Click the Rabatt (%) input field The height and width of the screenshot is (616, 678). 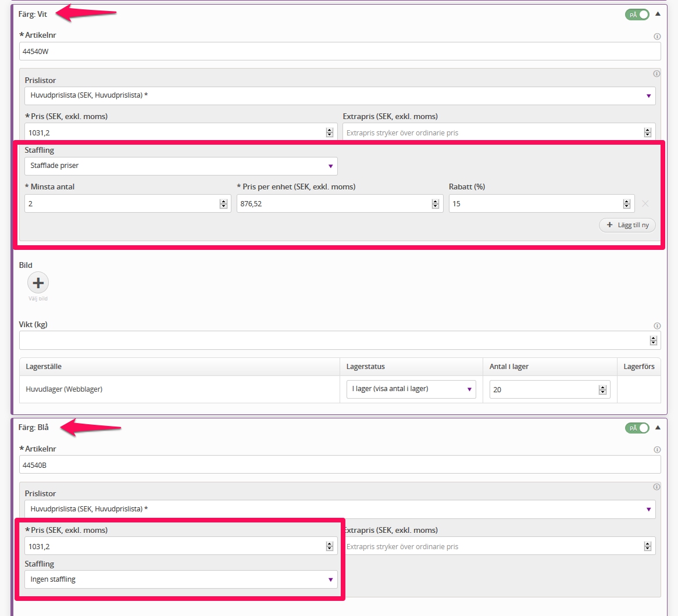[535, 203]
